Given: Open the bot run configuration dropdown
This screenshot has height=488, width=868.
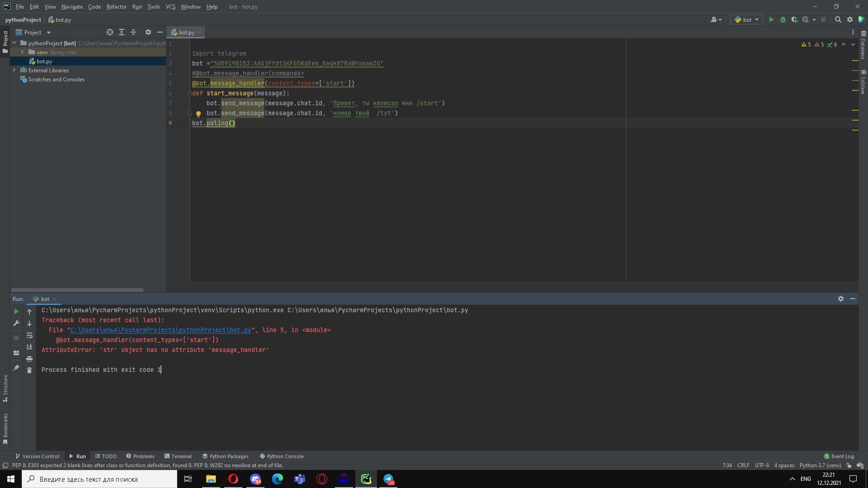Looking at the screenshot, I should click(746, 19).
